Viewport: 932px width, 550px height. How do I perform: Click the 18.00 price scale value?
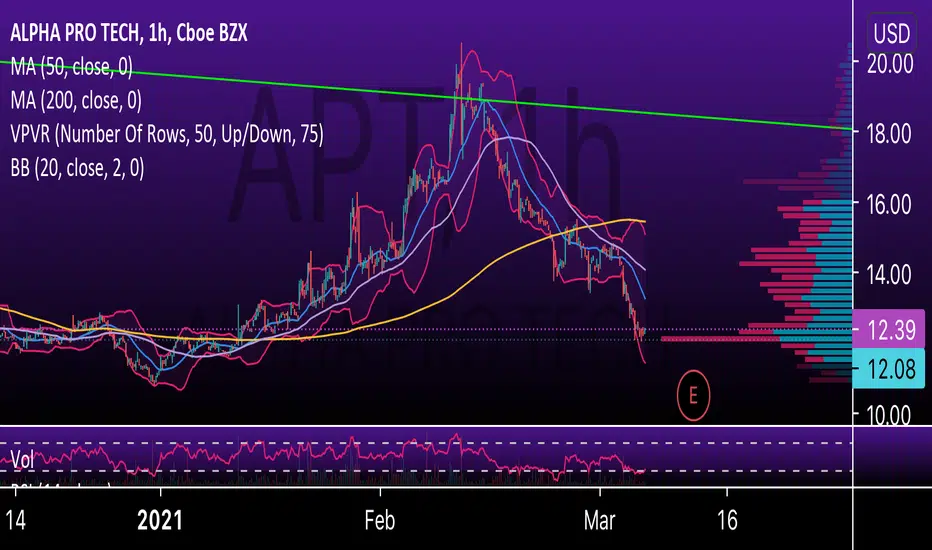point(890,134)
